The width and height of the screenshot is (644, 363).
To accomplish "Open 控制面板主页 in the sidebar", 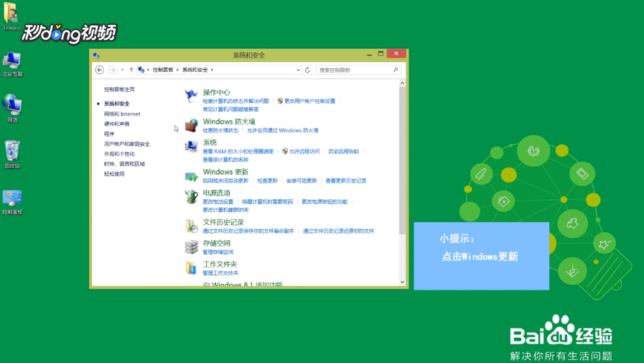I will (x=119, y=89).
